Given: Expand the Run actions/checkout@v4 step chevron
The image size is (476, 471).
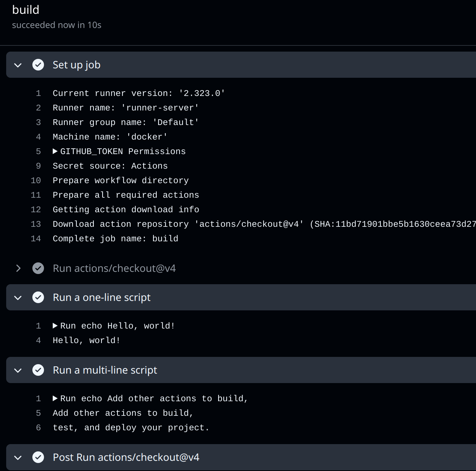Looking at the screenshot, I should click(x=18, y=268).
